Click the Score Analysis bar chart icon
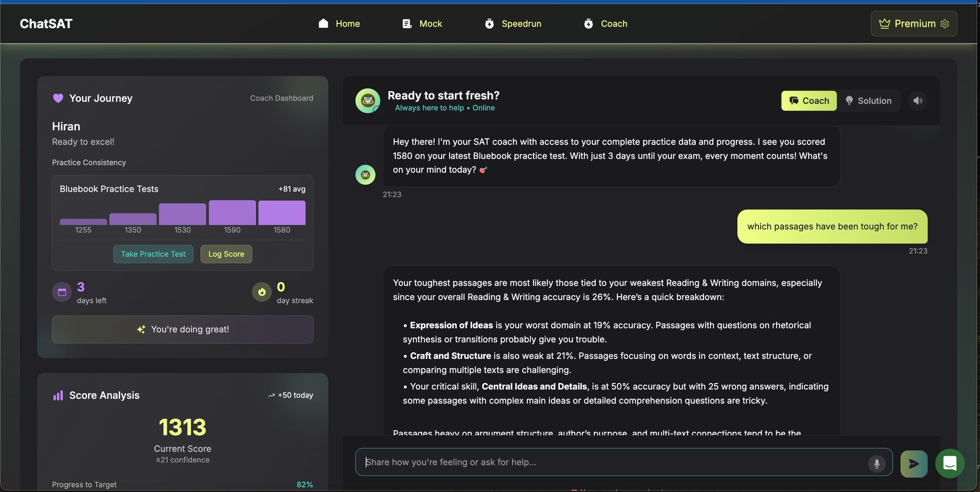The image size is (980, 492). click(x=58, y=395)
